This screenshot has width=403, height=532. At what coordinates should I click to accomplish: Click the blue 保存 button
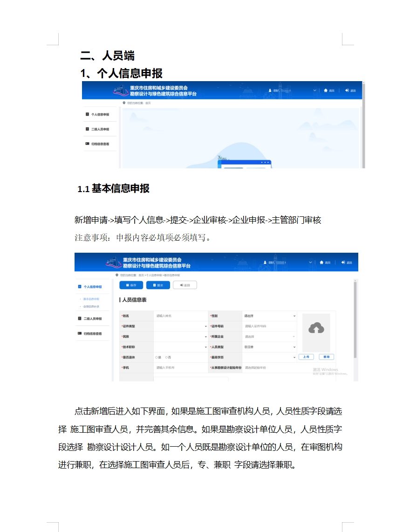click(x=131, y=285)
